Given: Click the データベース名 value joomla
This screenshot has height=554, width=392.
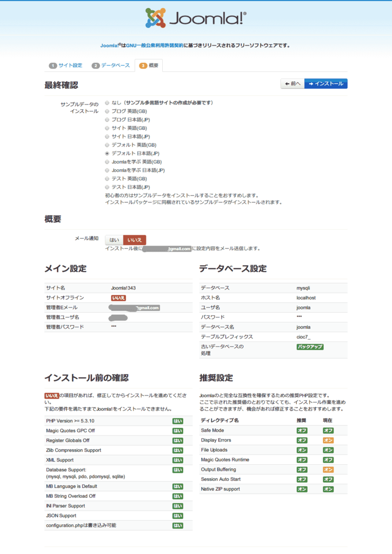Looking at the screenshot, I should point(303,327).
